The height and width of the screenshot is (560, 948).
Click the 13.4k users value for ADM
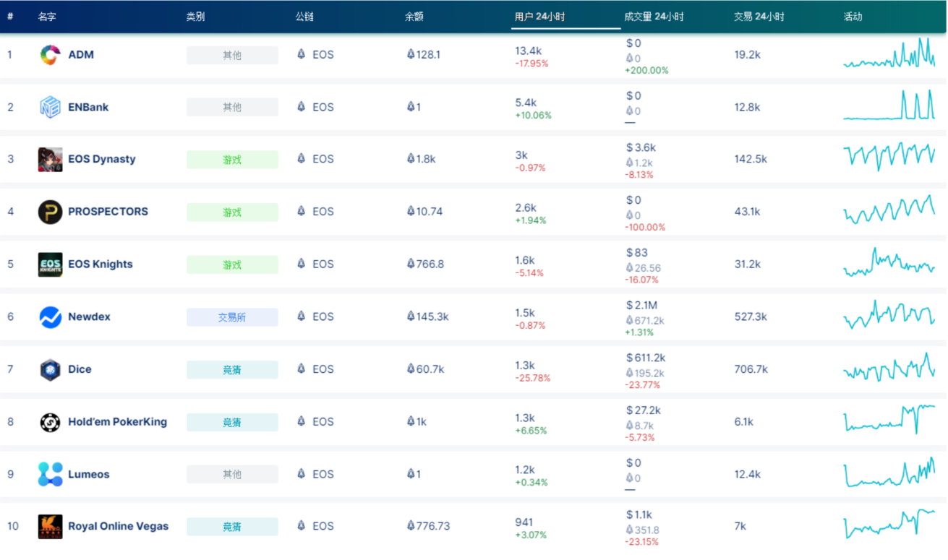(x=528, y=51)
